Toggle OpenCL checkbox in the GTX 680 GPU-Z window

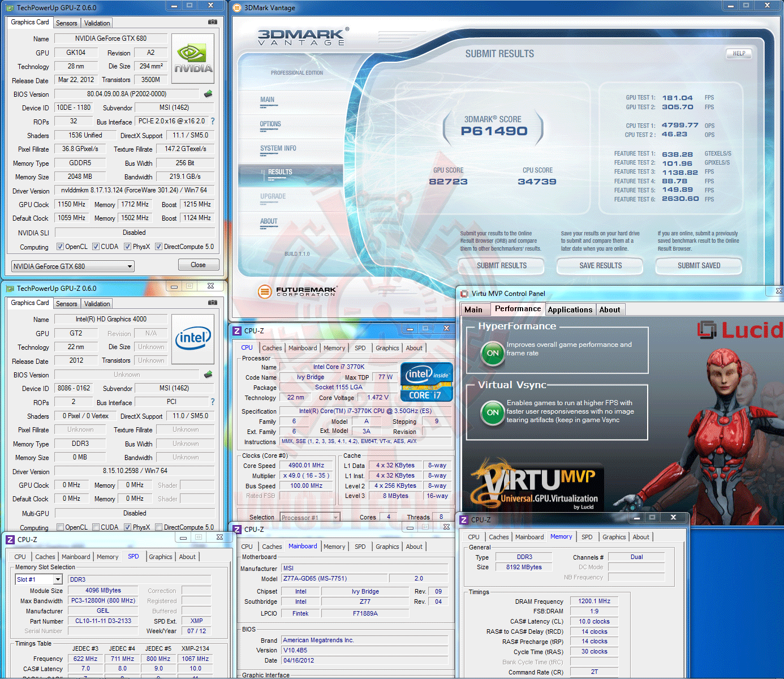[60, 247]
